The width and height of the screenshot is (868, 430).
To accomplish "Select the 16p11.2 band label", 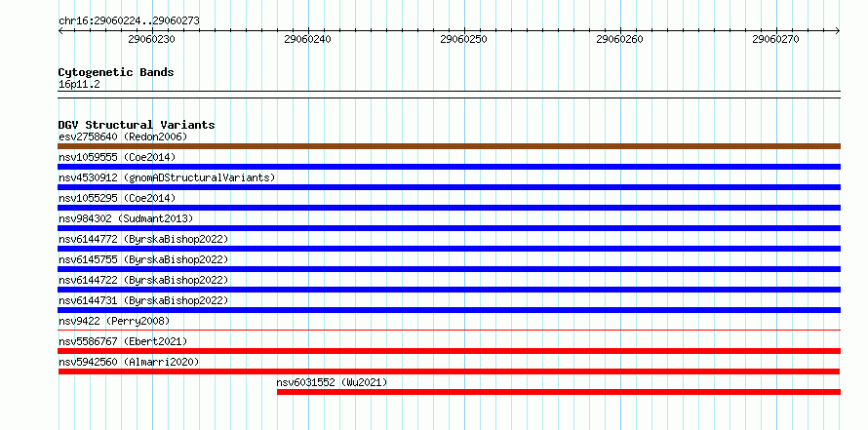I will (79, 85).
